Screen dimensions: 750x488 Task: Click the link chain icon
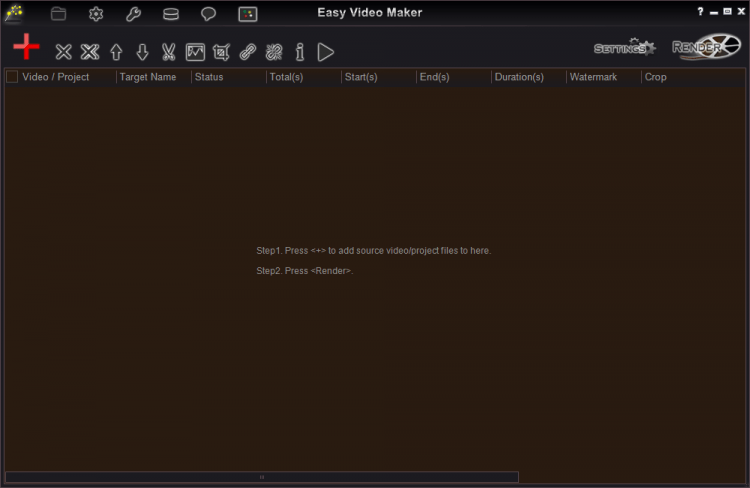click(248, 52)
